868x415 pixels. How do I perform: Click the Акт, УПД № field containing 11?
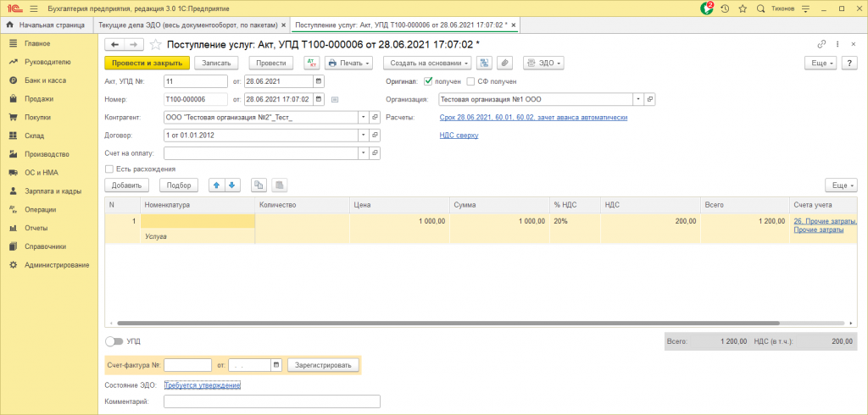point(196,81)
